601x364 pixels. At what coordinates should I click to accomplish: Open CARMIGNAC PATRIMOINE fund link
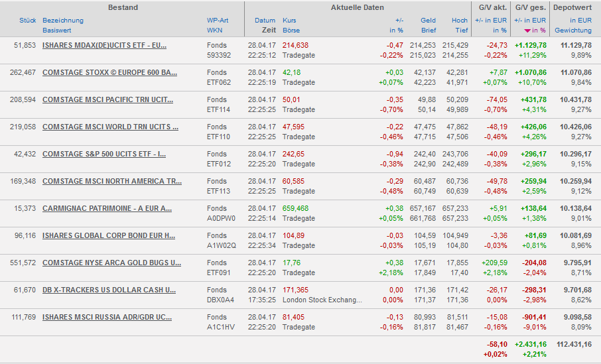107,208
